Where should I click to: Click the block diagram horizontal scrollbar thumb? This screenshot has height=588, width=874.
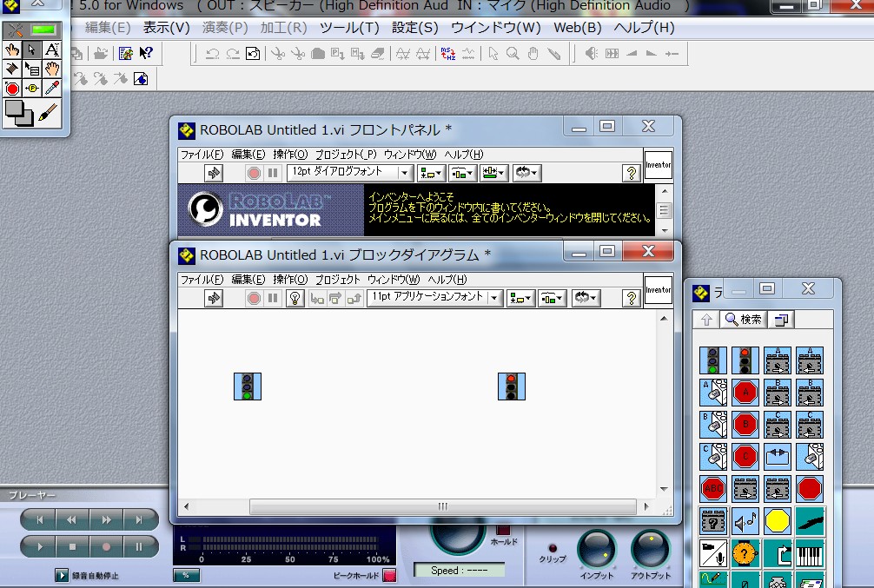(442, 506)
